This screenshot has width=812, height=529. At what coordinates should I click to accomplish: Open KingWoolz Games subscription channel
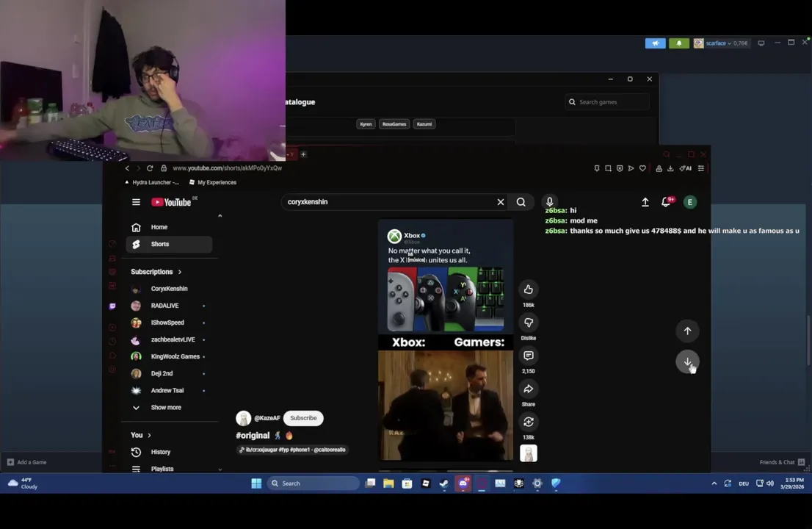[169, 356]
